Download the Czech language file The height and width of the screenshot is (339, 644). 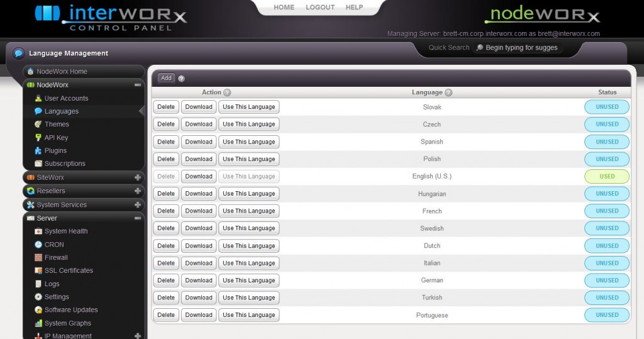(x=199, y=124)
